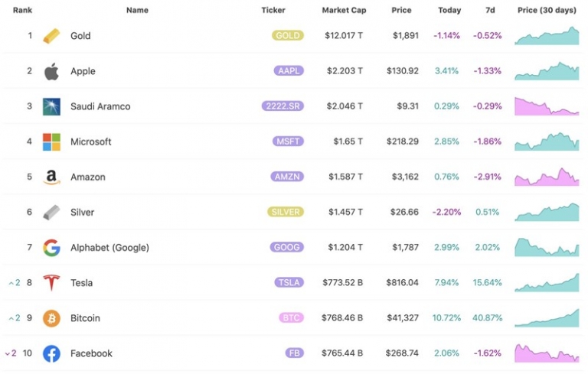The width and height of the screenshot is (588, 374).
Task: Click the 2222.SR ticker badge
Action: pyautogui.click(x=283, y=106)
